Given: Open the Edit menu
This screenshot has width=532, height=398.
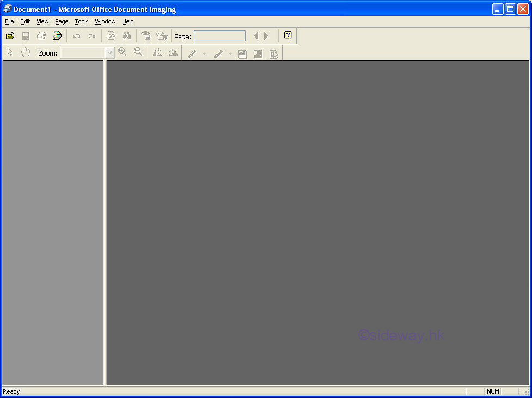Looking at the screenshot, I should pyautogui.click(x=25, y=21).
